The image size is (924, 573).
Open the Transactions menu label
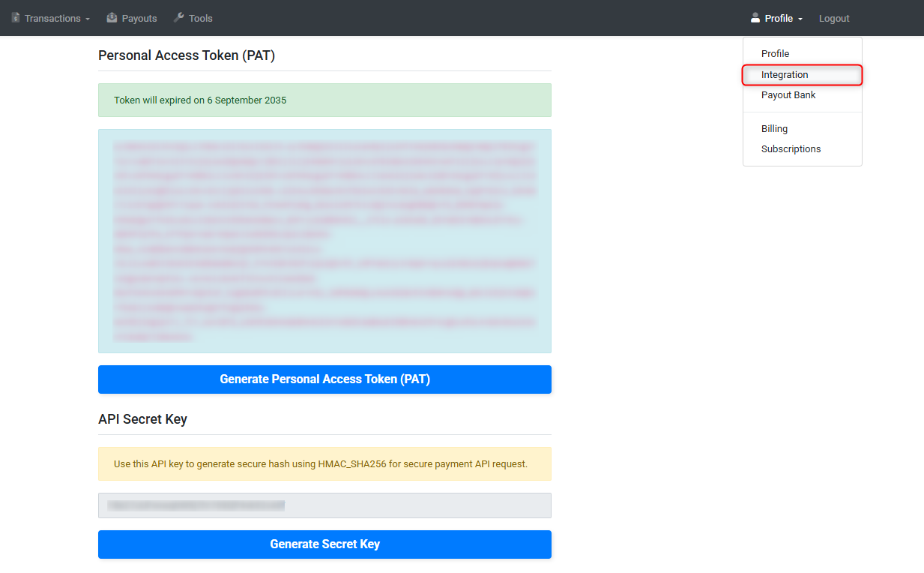tap(52, 18)
